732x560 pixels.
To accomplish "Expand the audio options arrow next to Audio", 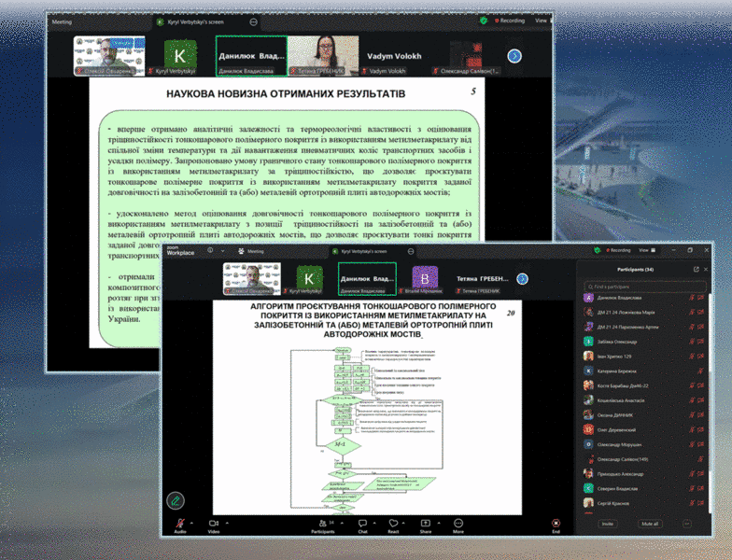I will pyautogui.click(x=191, y=522).
